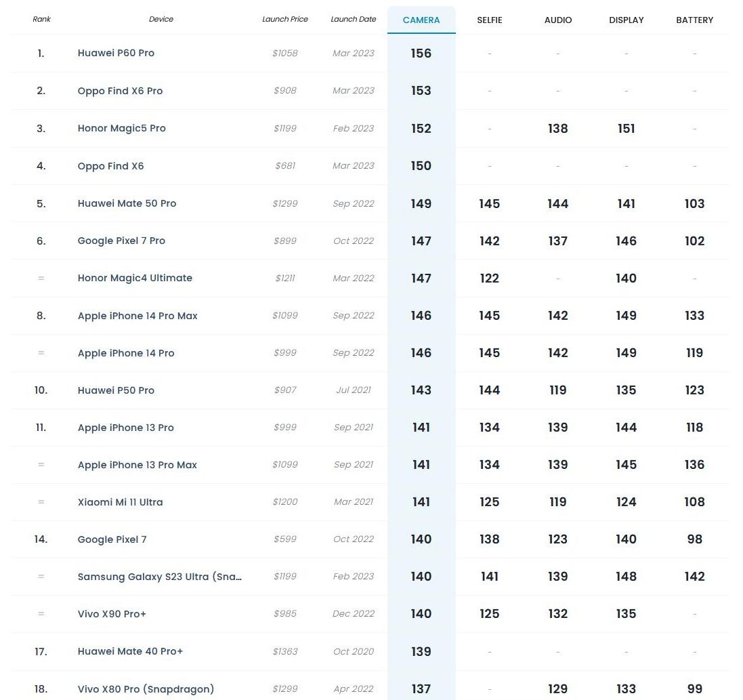Switch to the SELFIE ranking tab
This screenshot has height=700, width=743.
click(489, 20)
